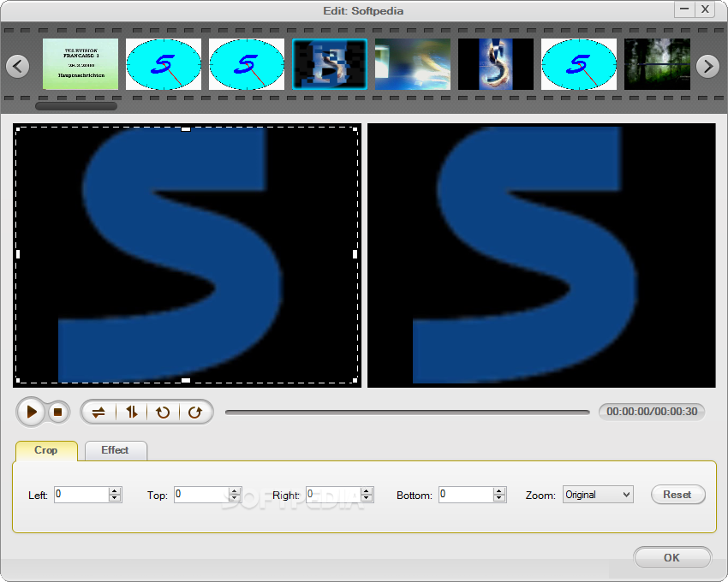Screen dimensions: 728x582
Task: Switch to the Effect tab
Action: click(x=115, y=451)
